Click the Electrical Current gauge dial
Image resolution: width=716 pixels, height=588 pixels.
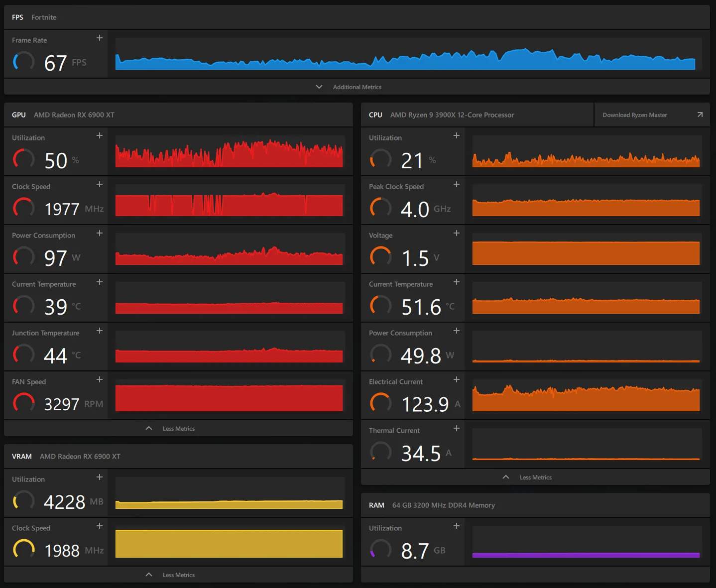click(x=380, y=403)
